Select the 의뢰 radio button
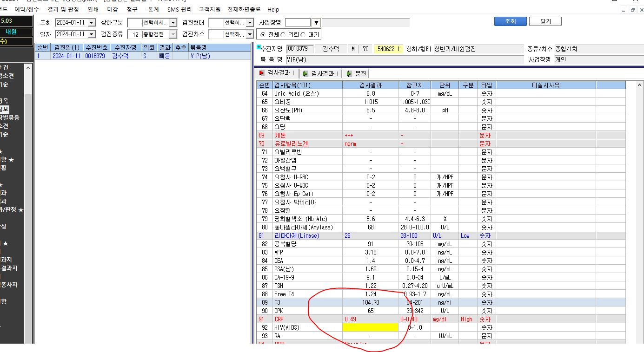644x352 pixels. (284, 34)
